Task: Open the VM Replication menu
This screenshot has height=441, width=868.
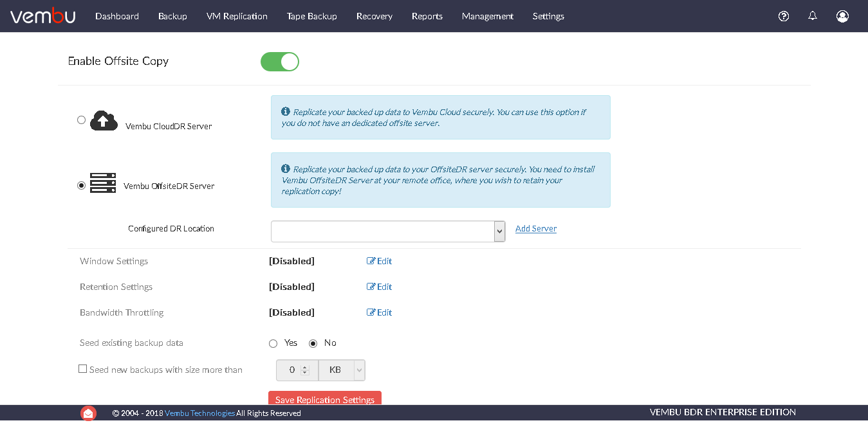Action: [x=237, y=16]
